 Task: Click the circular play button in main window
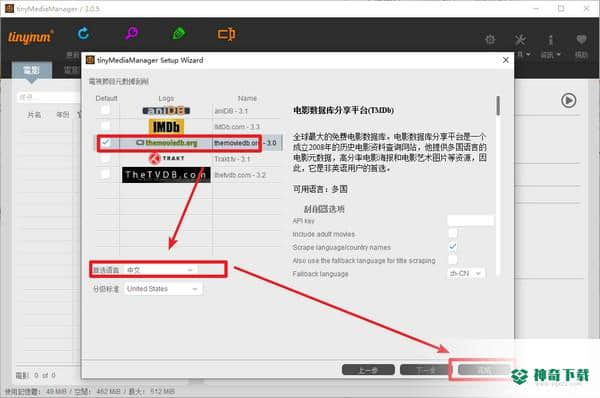coord(569,100)
